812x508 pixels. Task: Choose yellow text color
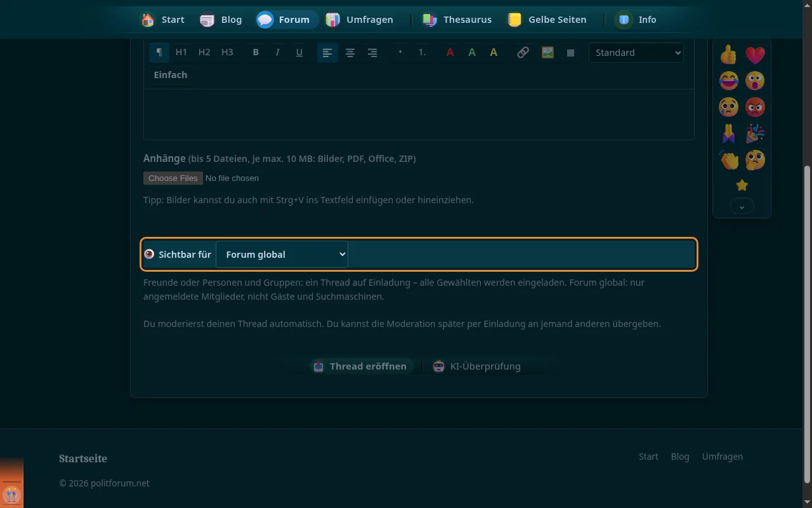coord(494,53)
